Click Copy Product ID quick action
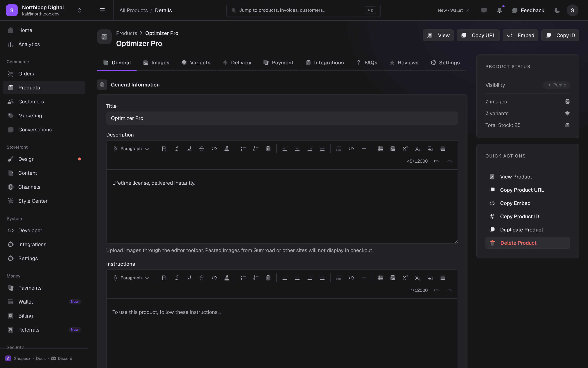 point(528,216)
